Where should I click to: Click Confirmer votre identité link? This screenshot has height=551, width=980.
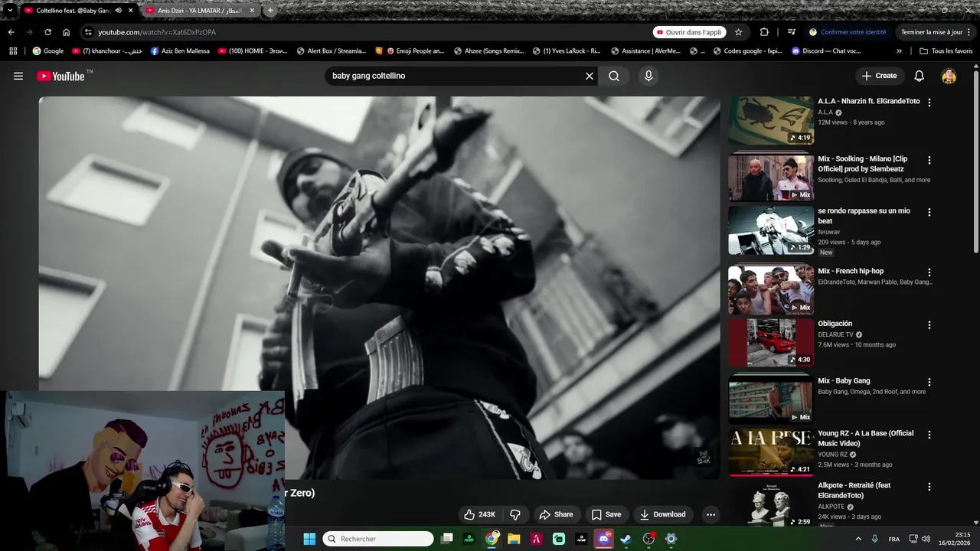click(x=848, y=32)
